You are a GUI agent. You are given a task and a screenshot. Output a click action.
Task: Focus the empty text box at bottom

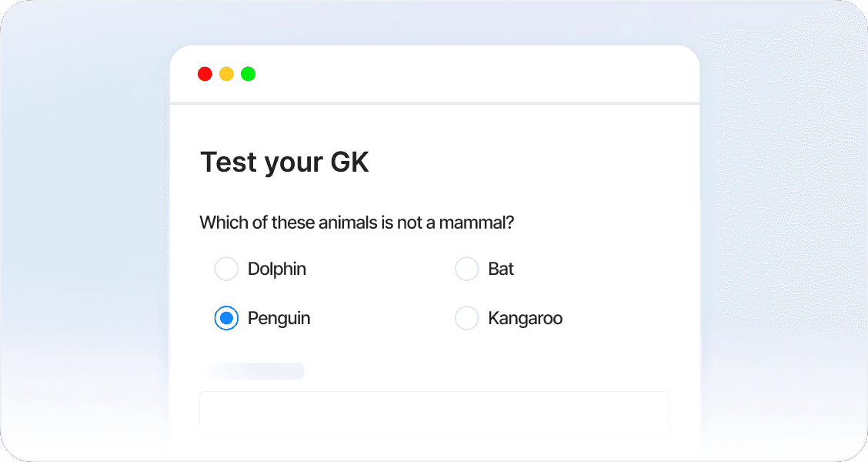tap(434, 413)
